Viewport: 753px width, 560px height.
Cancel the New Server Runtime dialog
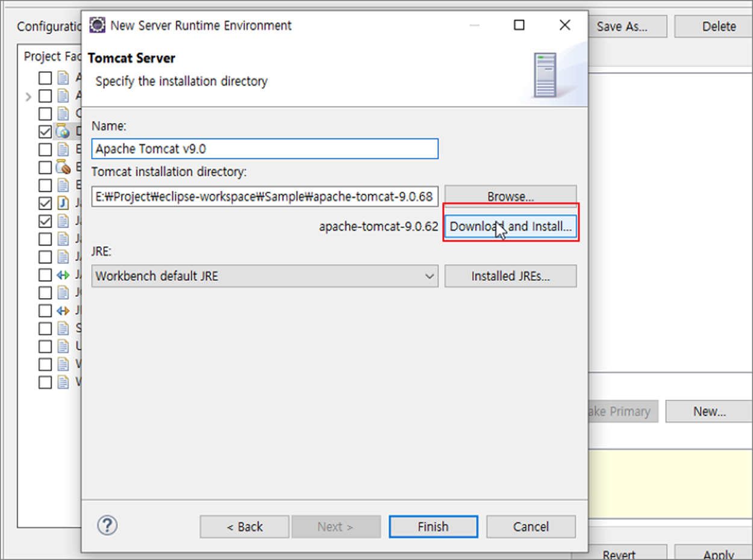[x=531, y=526]
